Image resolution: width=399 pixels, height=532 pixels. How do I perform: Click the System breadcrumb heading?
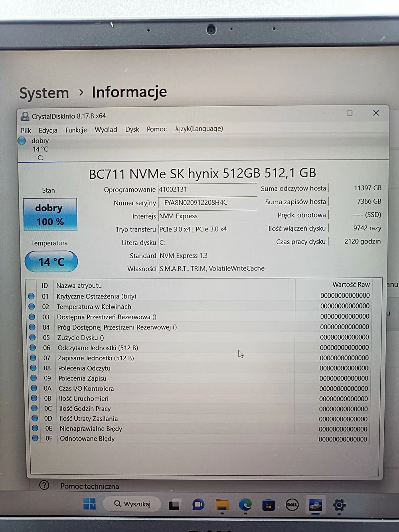click(x=44, y=92)
